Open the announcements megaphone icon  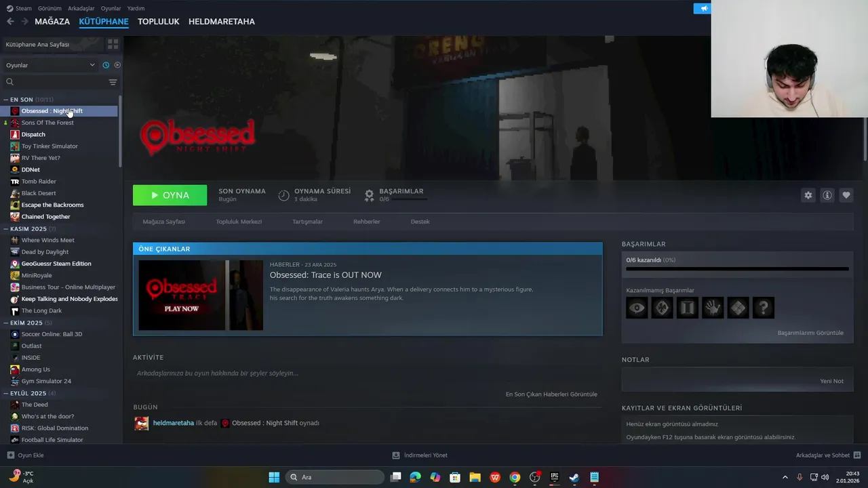pyautogui.click(x=703, y=9)
